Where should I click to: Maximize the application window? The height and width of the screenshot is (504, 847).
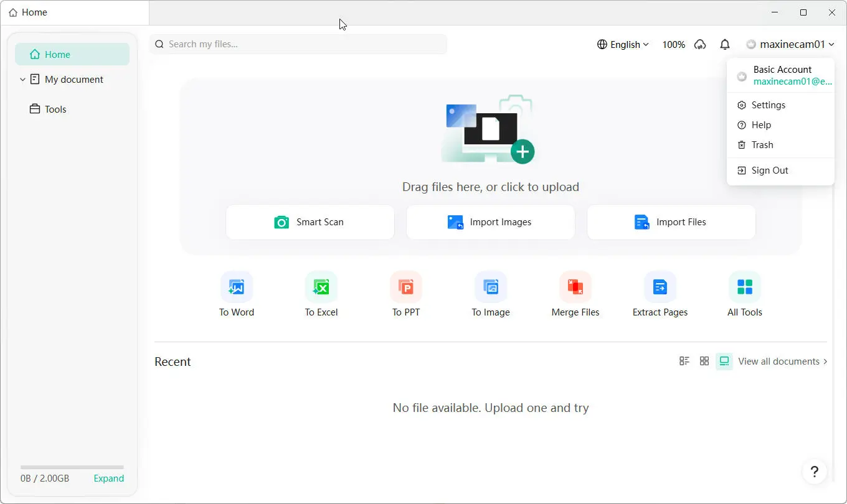(x=803, y=12)
